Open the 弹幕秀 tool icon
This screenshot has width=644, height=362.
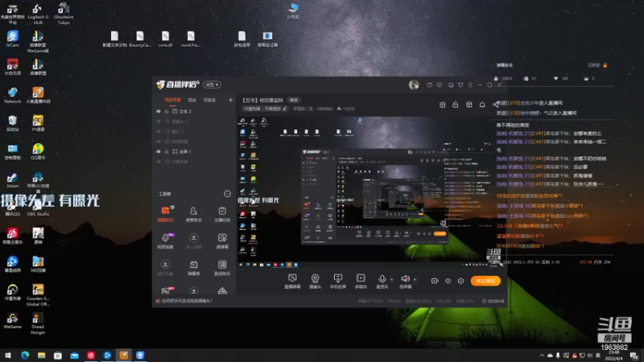coord(193,267)
